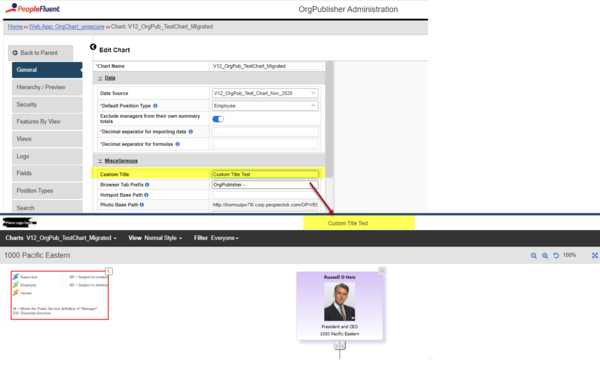Screen dimensions: 600x367
Task: Click Web App: OrgChart_unsecure breadcrumb link
Action: pyautogui.click(x=67, y=27)
